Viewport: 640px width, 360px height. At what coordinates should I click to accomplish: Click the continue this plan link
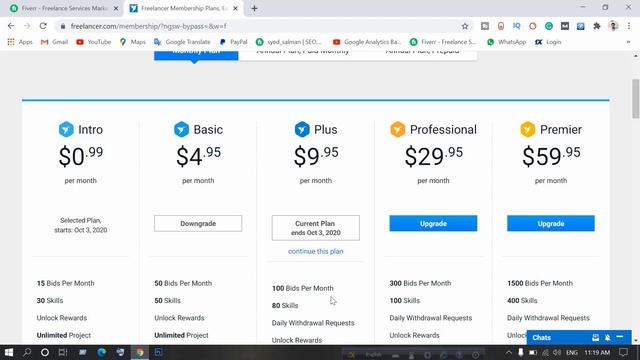click(x=316, y=251)
